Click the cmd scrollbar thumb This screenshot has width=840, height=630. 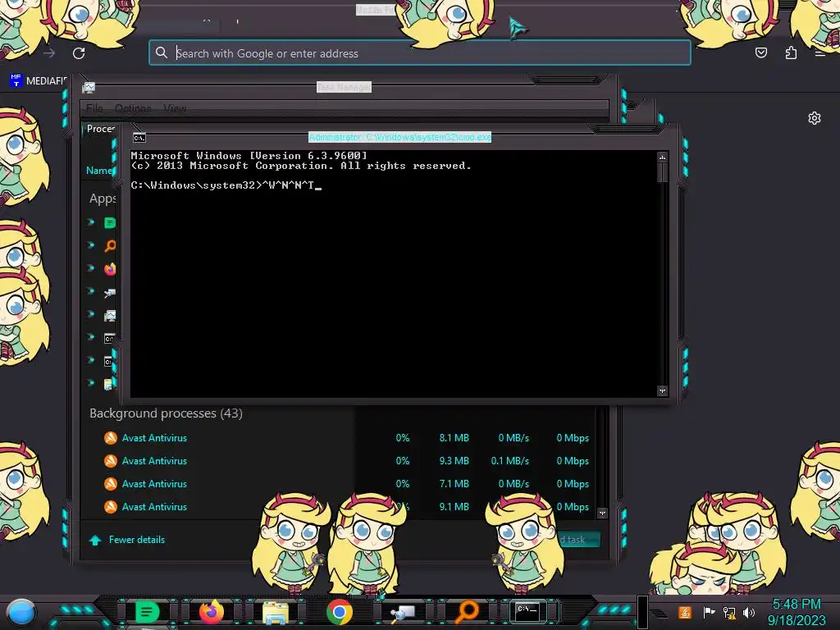[x=662, y=172]
